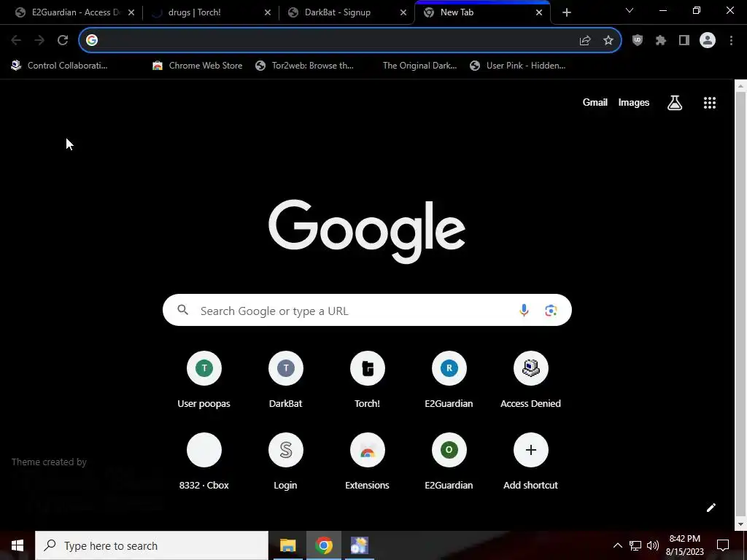
Task: Open the Chrome Web Store bookmark
Action: [x=197, y=66]
